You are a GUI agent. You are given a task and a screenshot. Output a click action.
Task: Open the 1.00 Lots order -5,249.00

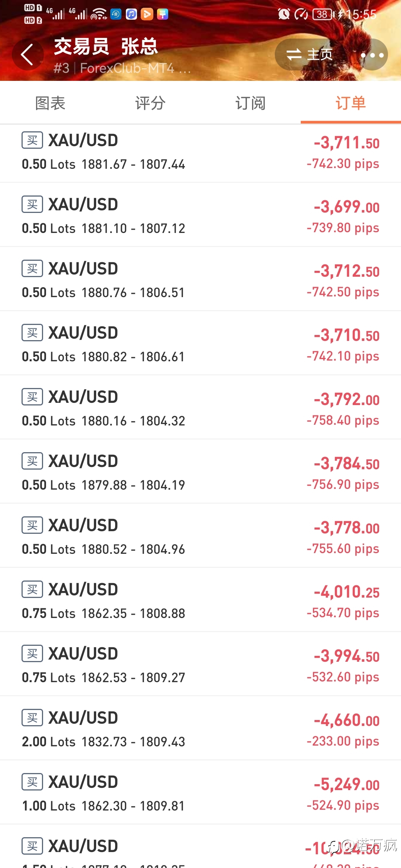200,792
